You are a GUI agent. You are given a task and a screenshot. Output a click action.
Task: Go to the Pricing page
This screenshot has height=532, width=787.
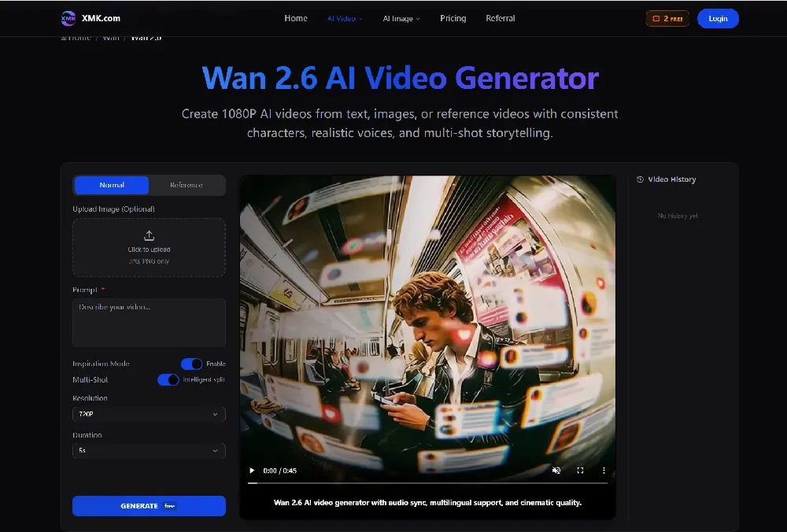(x=453, y=17)
